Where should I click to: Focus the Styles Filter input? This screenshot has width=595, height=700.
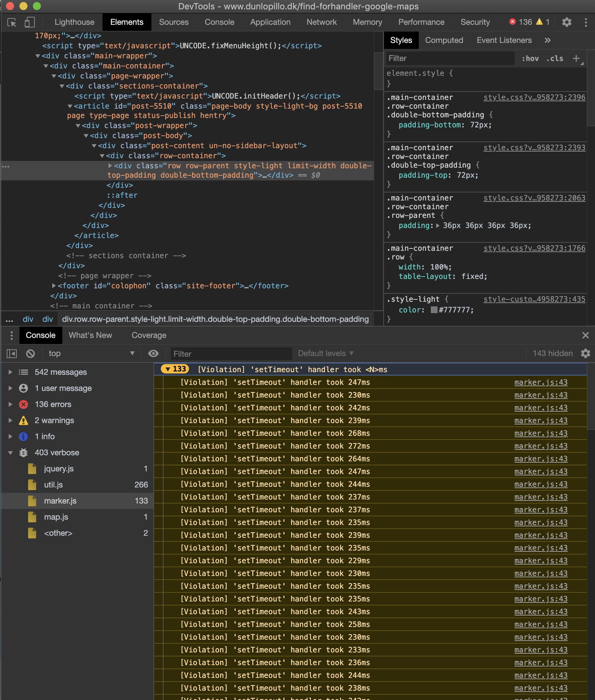(450, 58)
